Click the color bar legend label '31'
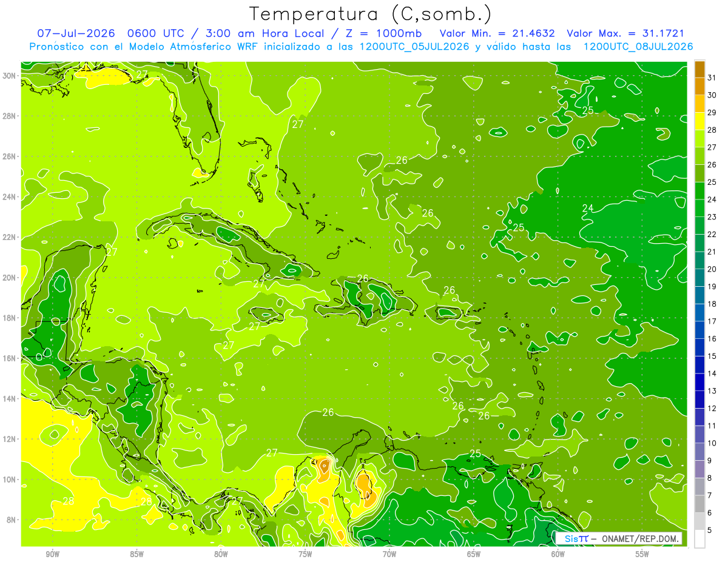728x562 pixels. pos(712,77)
